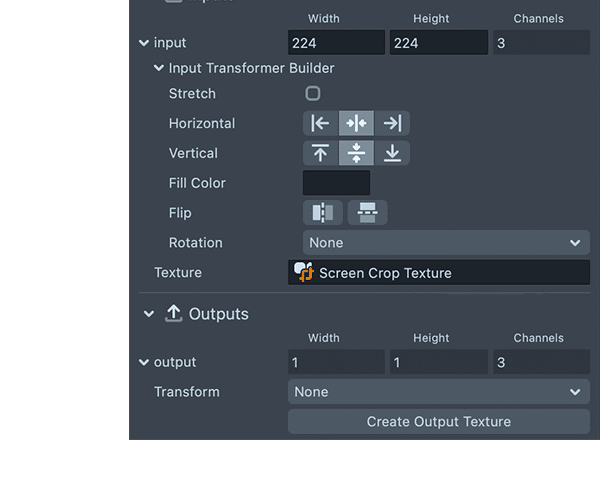This screenshot has height=489, width=600.
Task: Flip input vertically
Action: tap(367, 213)
